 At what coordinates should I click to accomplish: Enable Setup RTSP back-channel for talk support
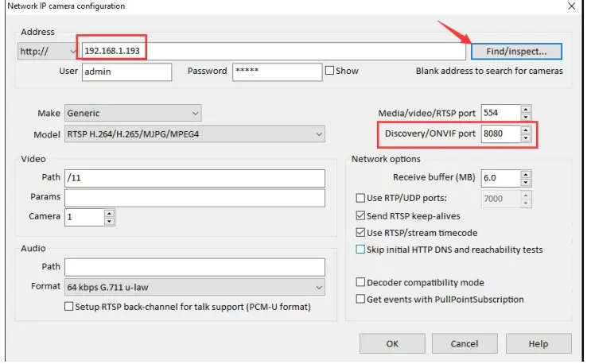[x=68, y=307]
